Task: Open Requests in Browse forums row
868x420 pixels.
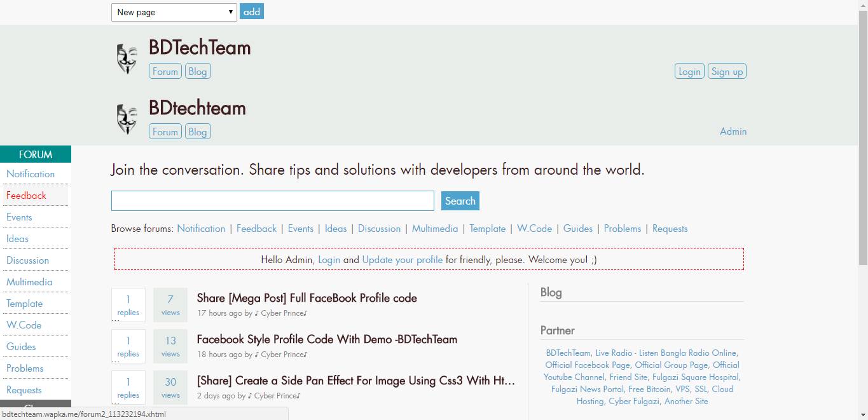Action: coord(670,229)
